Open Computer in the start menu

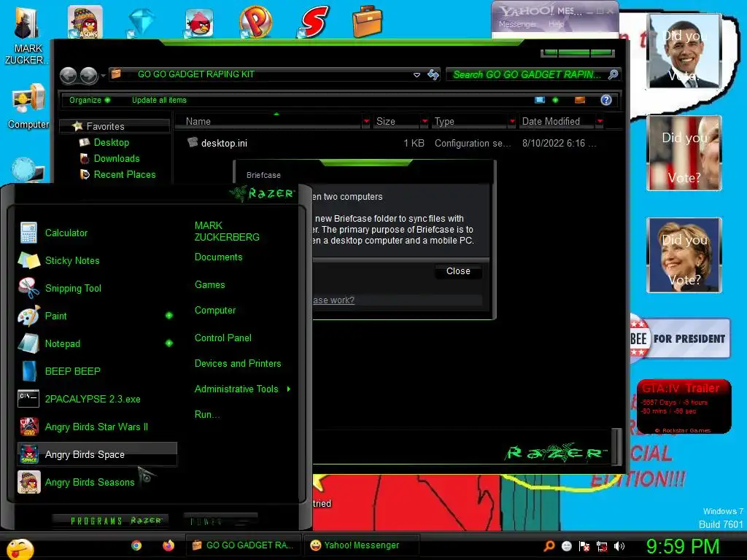click(x=215, y=311)
